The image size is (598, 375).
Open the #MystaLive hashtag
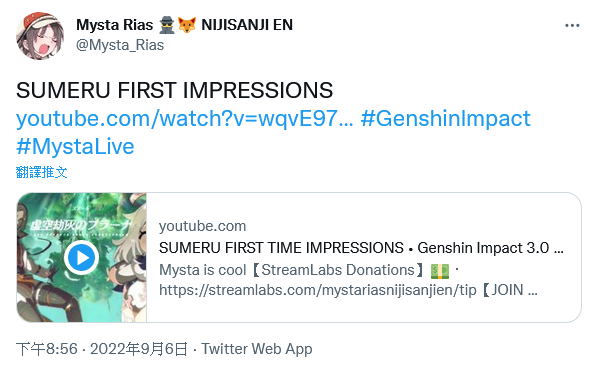click(75, 146)
